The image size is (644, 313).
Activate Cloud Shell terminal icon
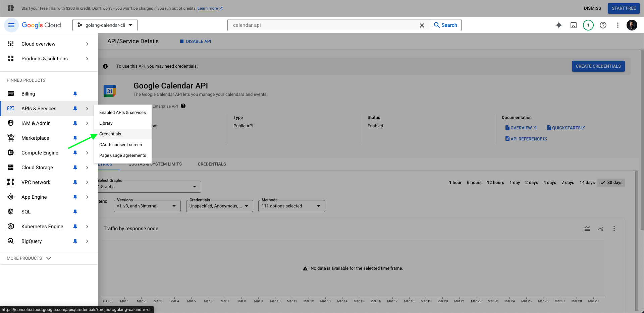point(574,25)
